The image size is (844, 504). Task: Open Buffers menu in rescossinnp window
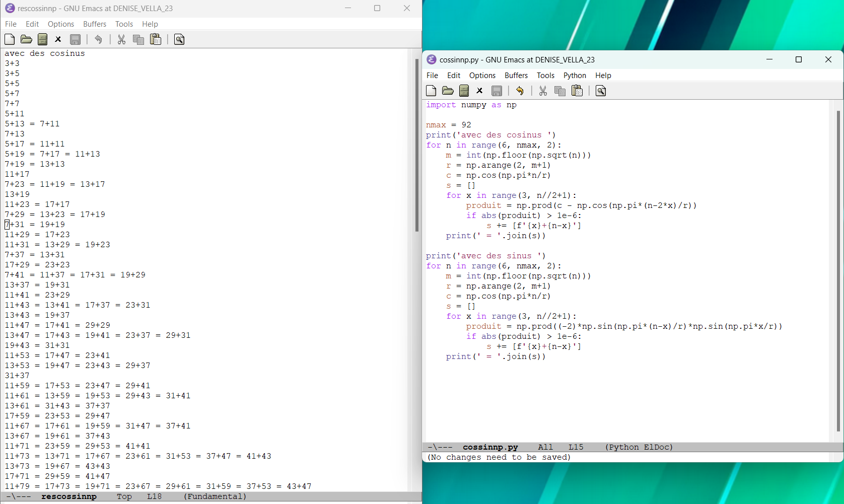pyautogui.click(x=95, y=24)
